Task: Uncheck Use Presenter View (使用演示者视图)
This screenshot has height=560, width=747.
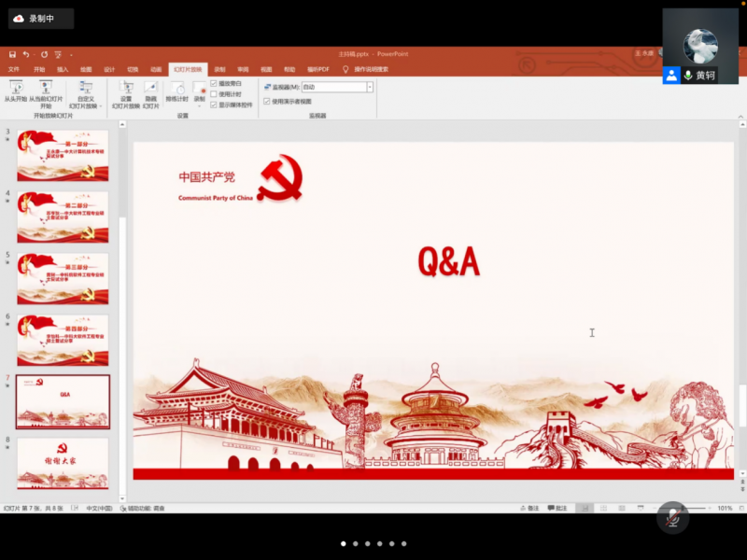Action: [267, 101]
